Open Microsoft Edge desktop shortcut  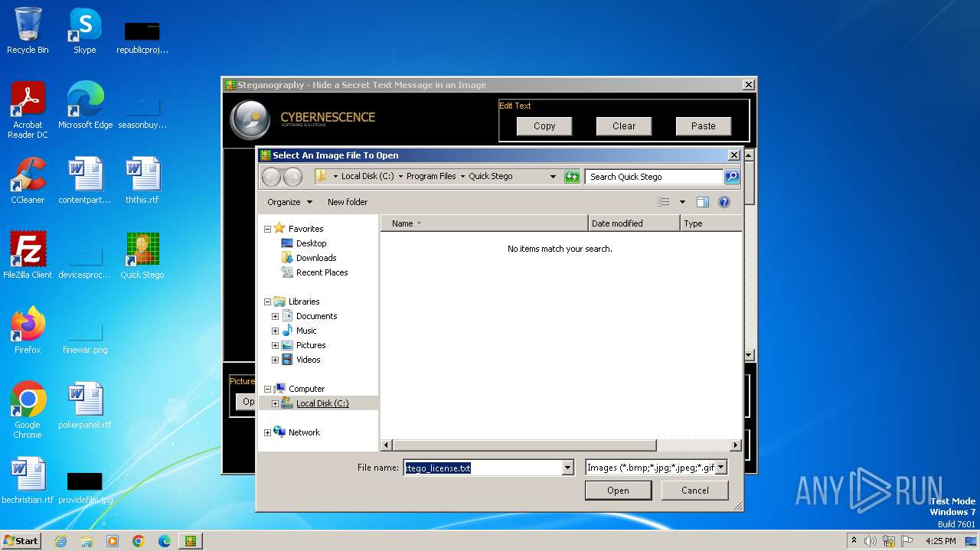(85, 106)
